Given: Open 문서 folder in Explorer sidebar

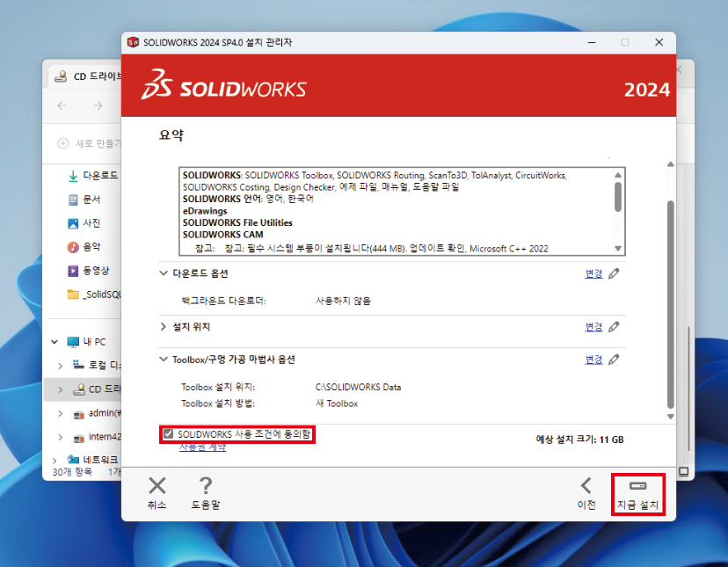Looking at the screenshot, I should point(84,200).
